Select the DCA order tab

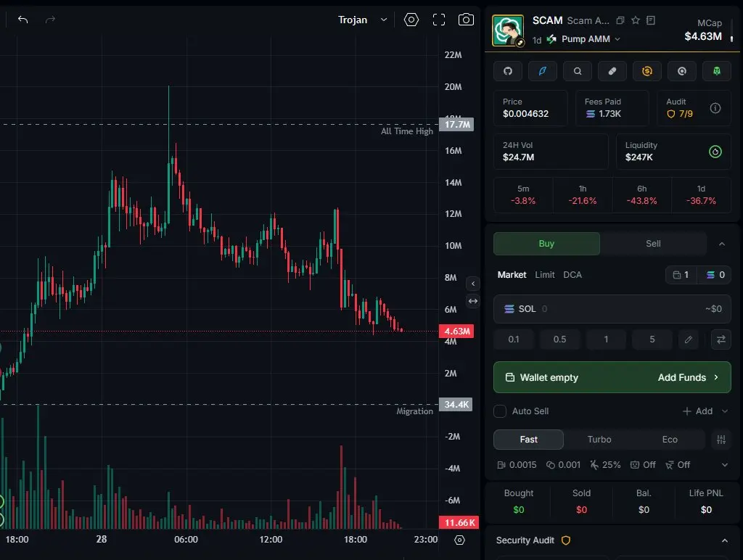(x=572, y=275)
